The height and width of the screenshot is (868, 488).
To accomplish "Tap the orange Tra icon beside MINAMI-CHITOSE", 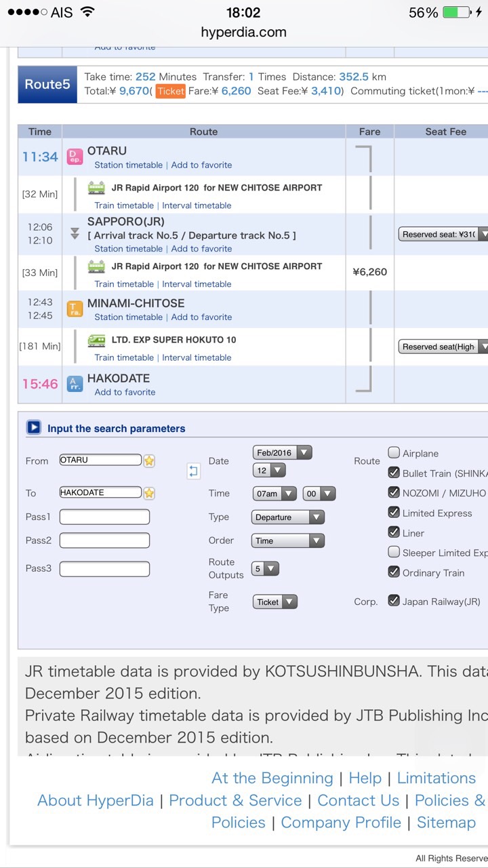I will (75, 309).
